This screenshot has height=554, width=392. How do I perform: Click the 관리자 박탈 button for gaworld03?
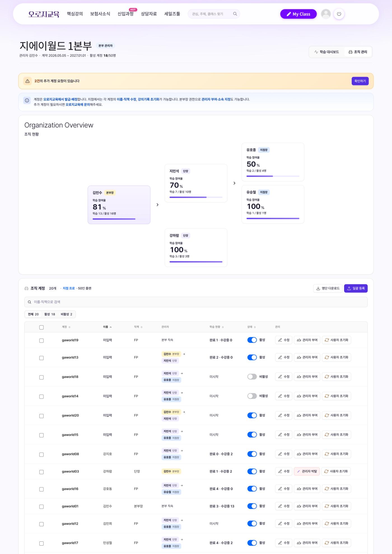click(x=307, y=471)
